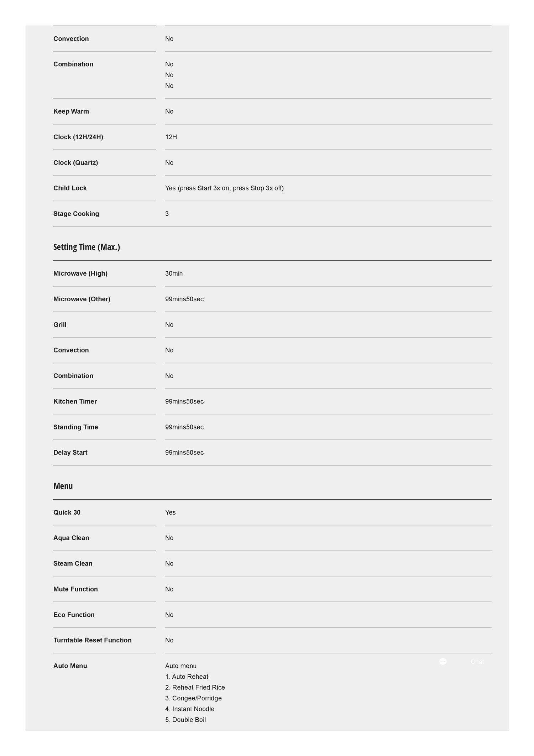Image resolution: width=534 pixels, height=756 pixels.
Task: Select the Kitchen Timer label
Action: [75, 401]
